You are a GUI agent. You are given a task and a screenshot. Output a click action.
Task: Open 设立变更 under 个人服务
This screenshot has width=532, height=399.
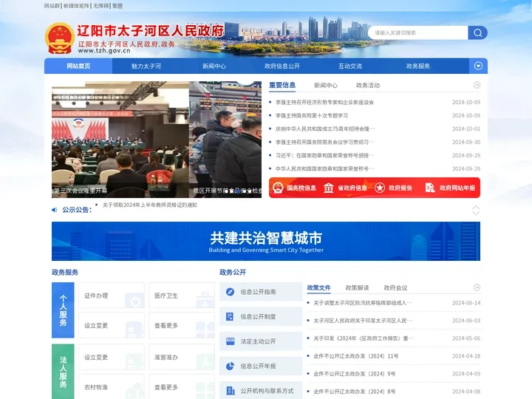coord(112,325)
